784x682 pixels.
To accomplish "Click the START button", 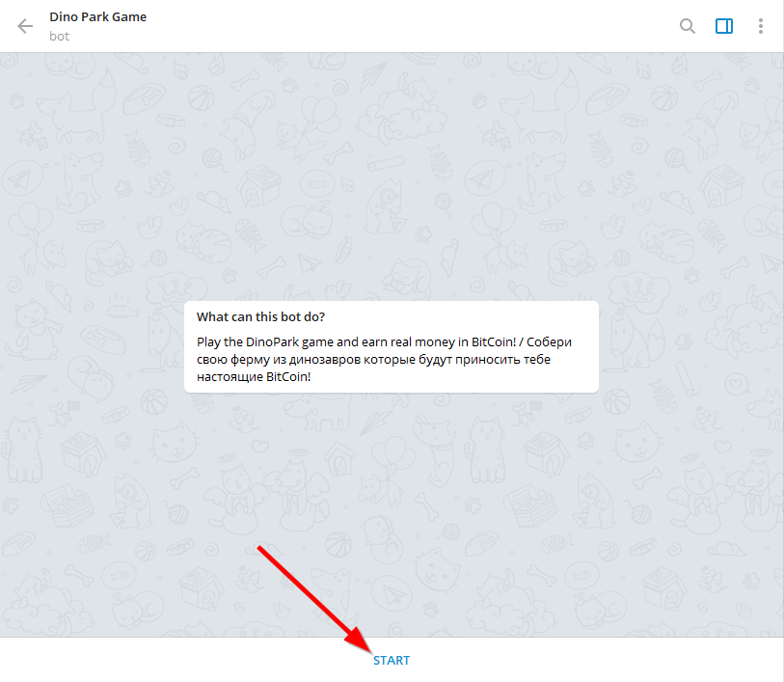I will [392, 661].
